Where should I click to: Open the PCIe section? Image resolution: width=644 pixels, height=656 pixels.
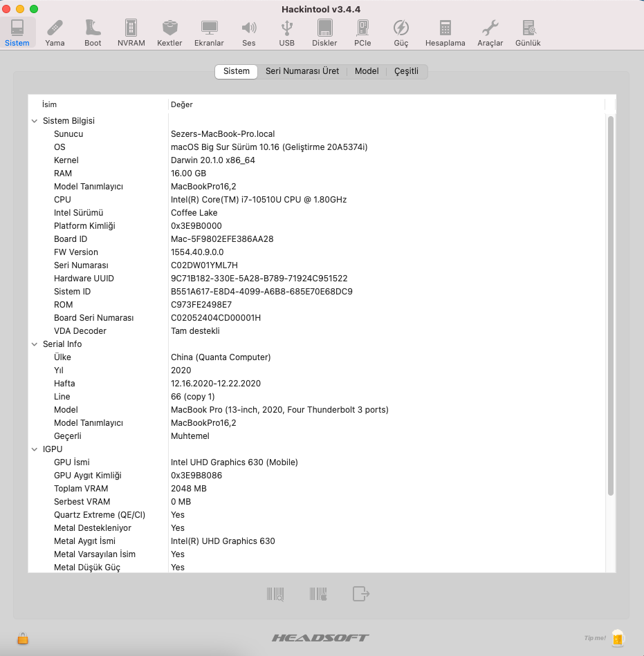pyautogui.click(x=362, y=33)
